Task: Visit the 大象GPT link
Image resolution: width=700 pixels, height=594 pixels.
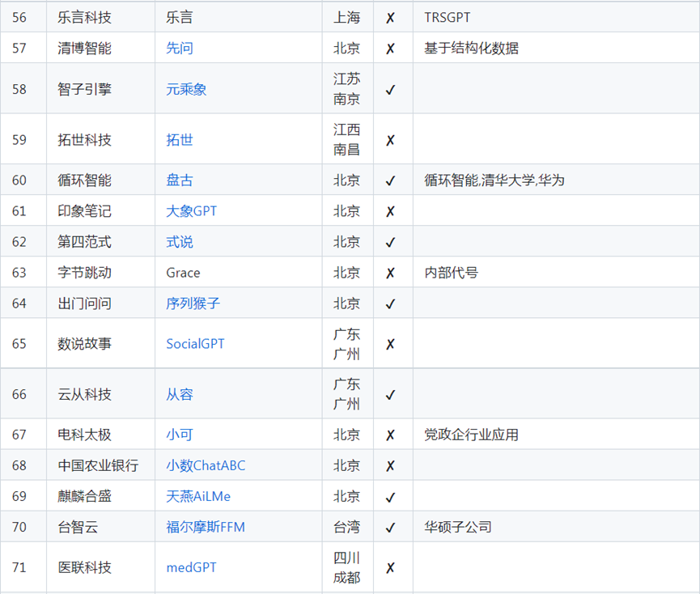Action: (x=192, y=211)
